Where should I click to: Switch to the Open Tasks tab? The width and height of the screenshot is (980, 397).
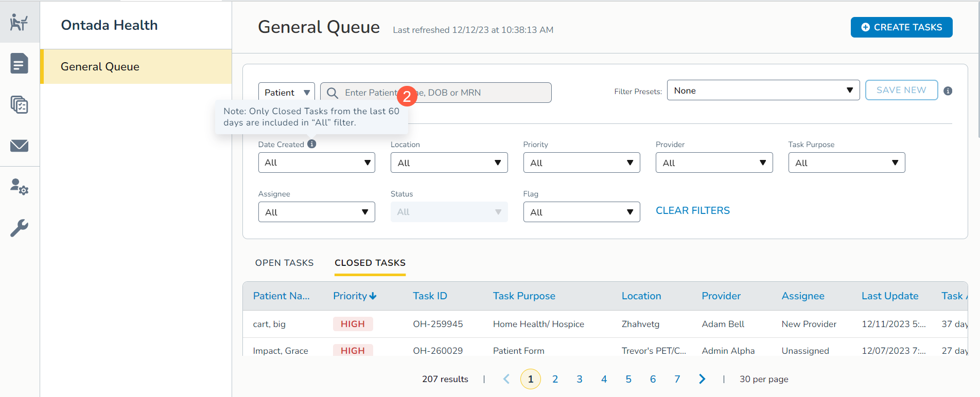click(x=284, y=263)
